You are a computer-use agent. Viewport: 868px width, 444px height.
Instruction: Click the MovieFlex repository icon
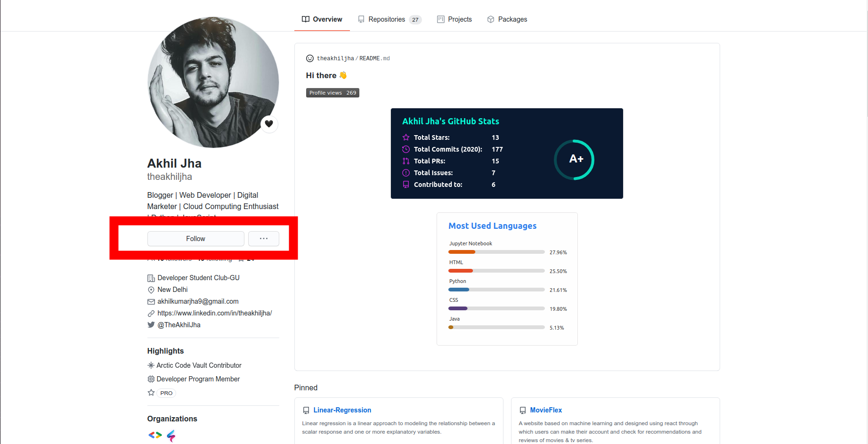[x=523, y=411]
